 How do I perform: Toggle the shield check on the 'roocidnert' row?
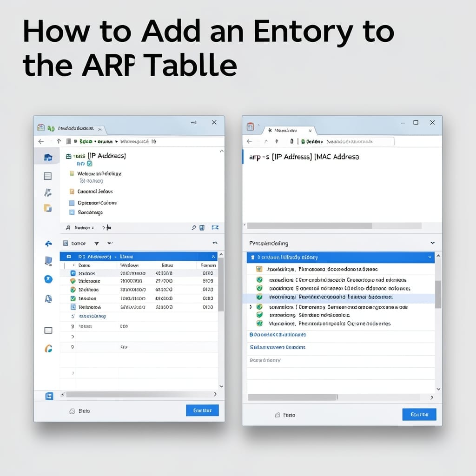pyautogui.click(x=259, y=288)
